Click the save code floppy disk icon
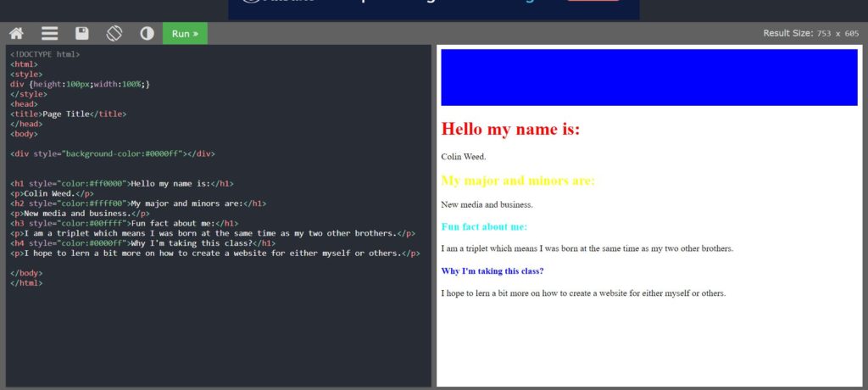Screen dimensions: 868x390 point(82,33)
